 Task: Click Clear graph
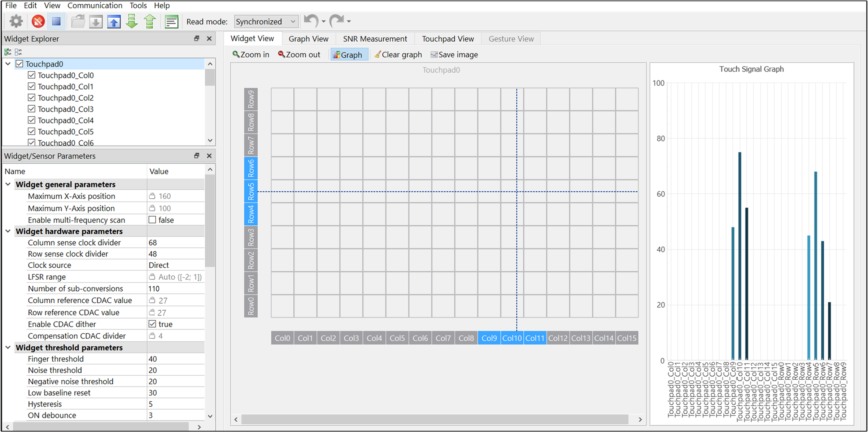[398, 55]
